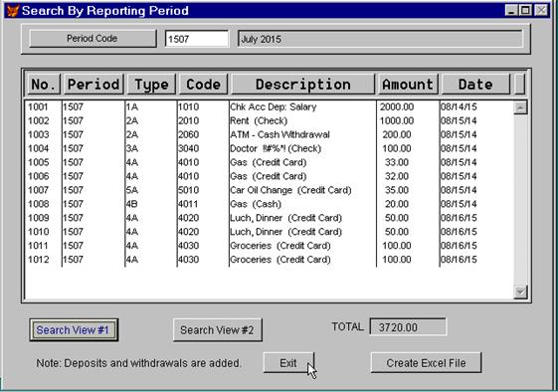Click the Period column header
Viewport: 558px width, 392px height.
click(x=93, y=85)
